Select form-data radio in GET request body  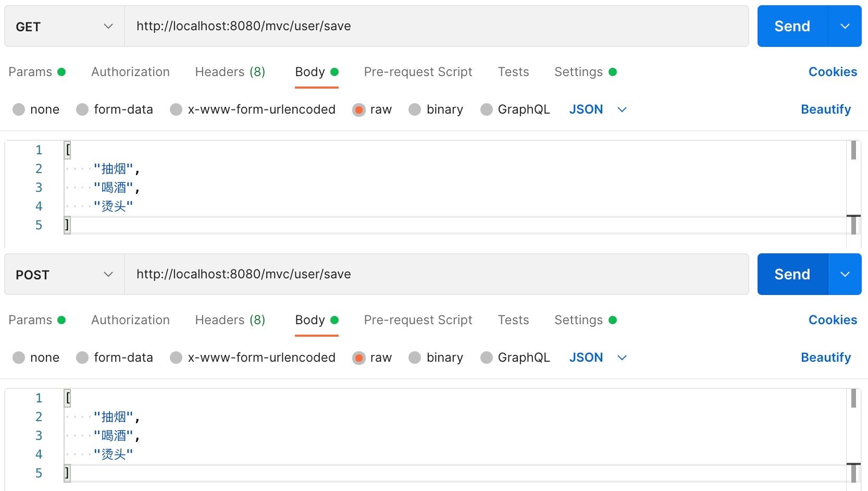pos(82,109)
